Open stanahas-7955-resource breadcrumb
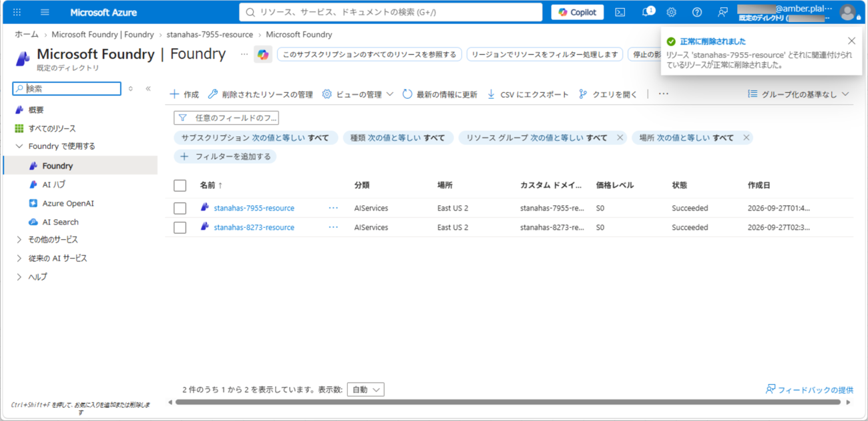 [x=210, y=34]
